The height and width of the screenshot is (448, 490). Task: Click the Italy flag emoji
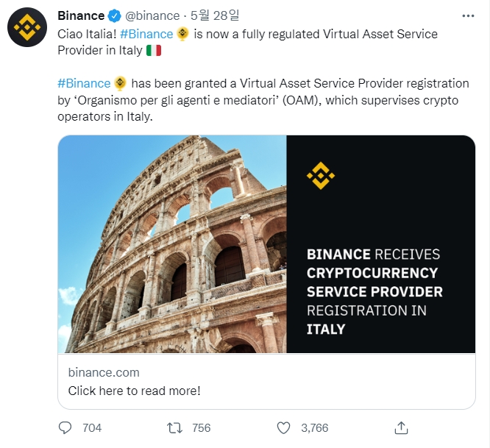154,51
